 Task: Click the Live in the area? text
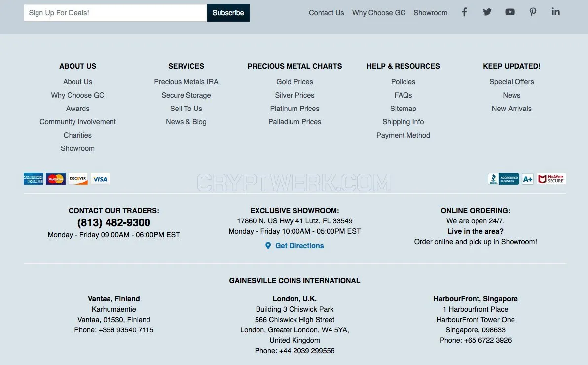[476, 231]
